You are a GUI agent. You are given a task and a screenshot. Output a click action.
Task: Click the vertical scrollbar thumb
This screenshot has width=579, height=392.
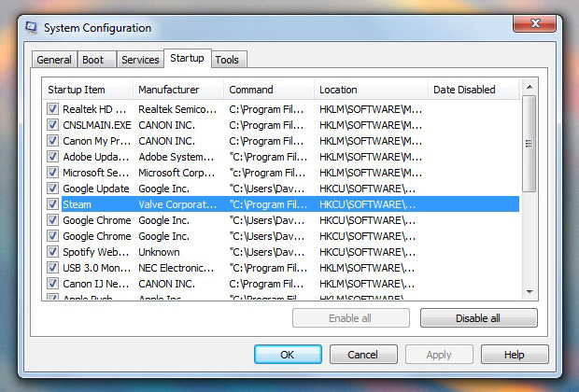[x=530, y=144]
